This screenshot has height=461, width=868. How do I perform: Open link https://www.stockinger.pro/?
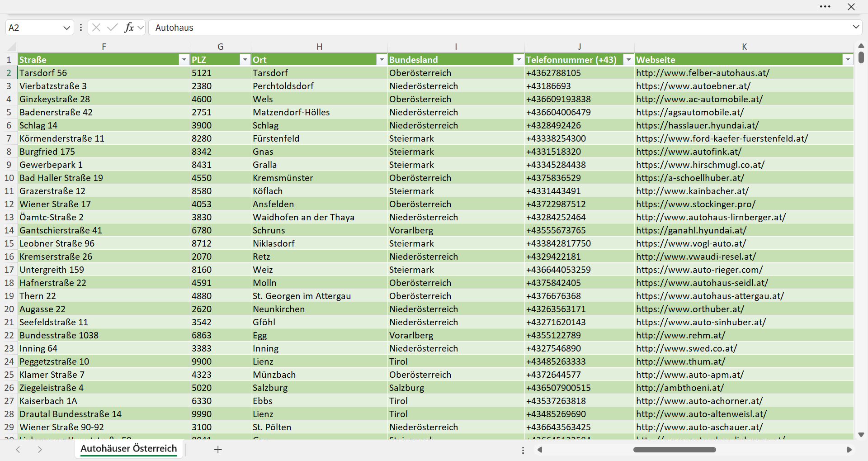pyautogui.click(x=696, y=204)
